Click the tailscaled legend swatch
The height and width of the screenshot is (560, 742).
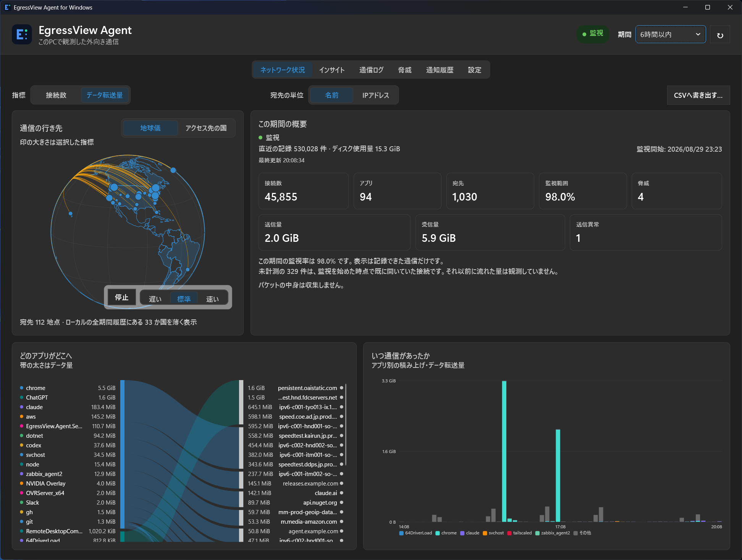click(x=509, y=533)
